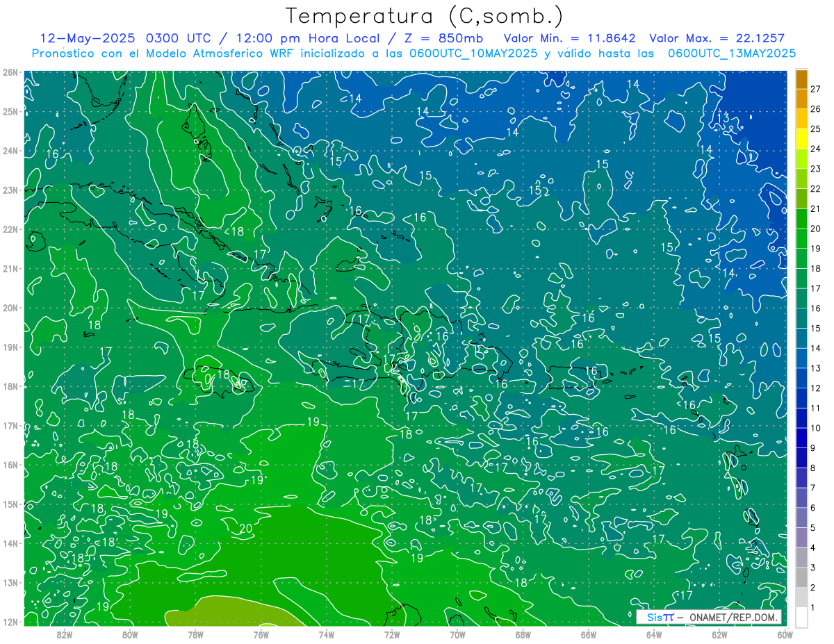Click the 25N latitude label
Viewport: 834px width, 644px height.
coord(10,111)
